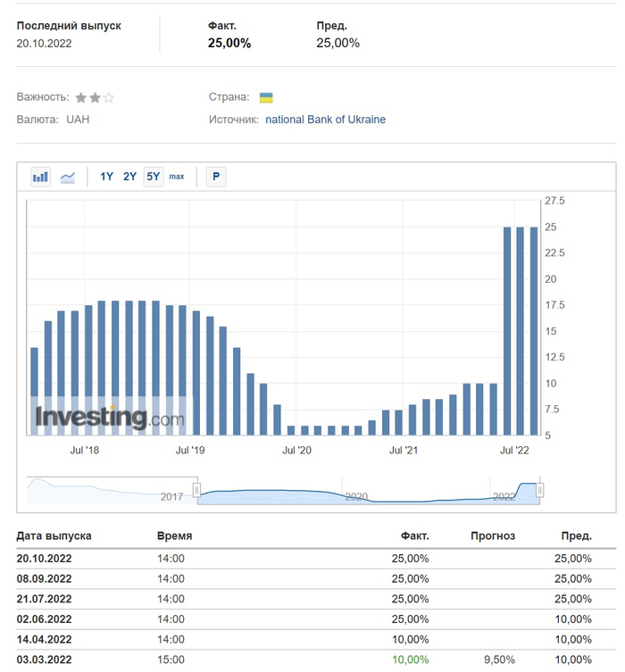This screenshot has width=625, height=672.
Task: Grab the left handle of the chart navigator
Action: point(197,491)
